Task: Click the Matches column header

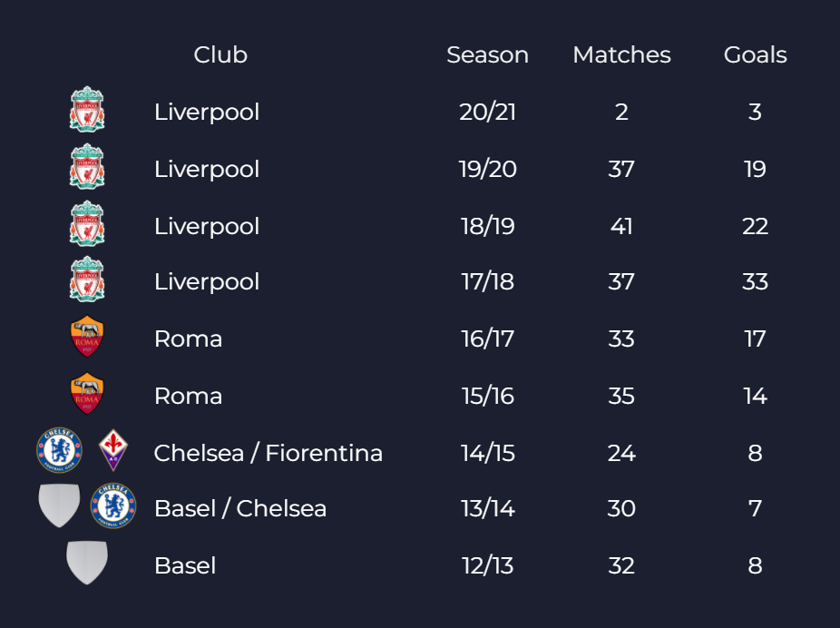Action: point(621,54)
